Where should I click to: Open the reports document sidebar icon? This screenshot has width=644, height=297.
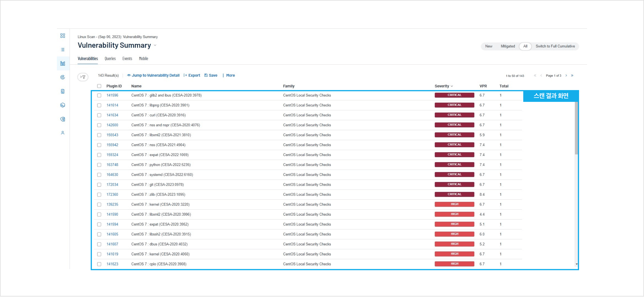point(63,91)
